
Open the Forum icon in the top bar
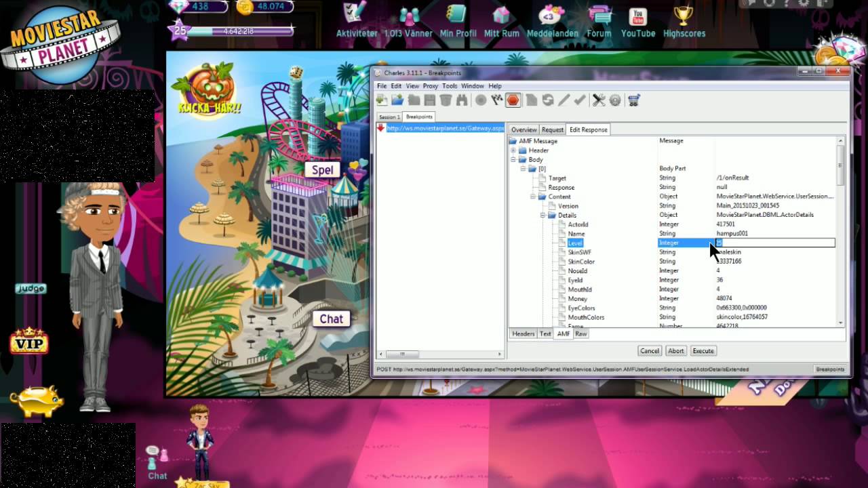click(x=599, y=20)
